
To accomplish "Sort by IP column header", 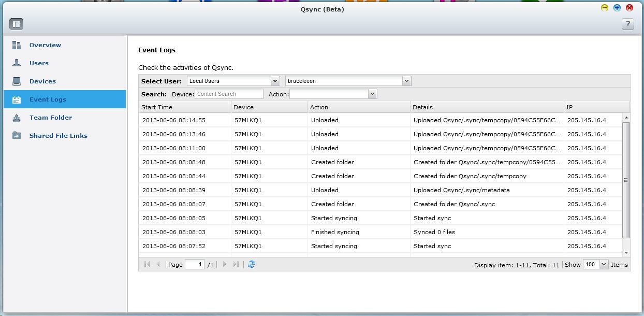I will point(596,107).
